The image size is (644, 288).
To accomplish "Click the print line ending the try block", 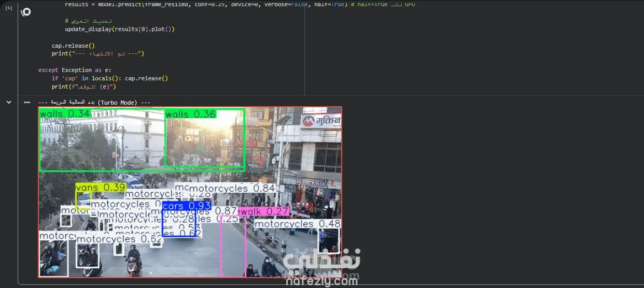I will [97, 53].
